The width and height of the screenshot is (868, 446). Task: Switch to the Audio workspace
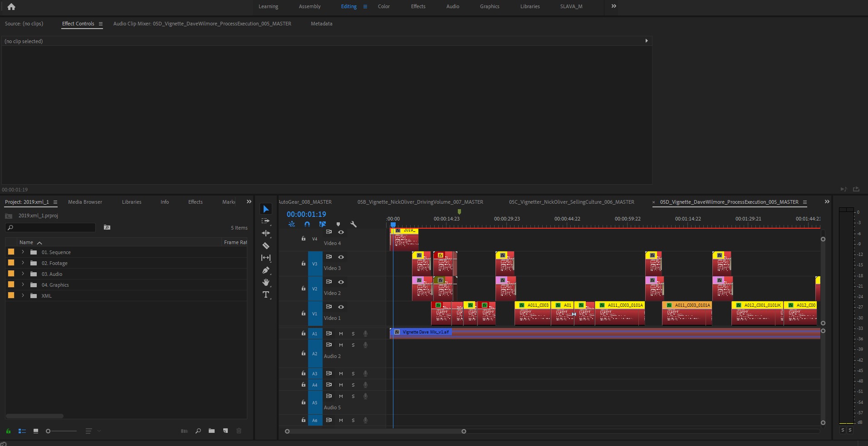tap(453, 6)
